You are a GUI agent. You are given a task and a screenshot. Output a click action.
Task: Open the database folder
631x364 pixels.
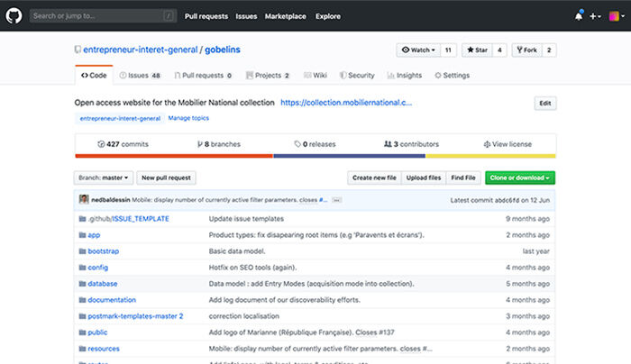tap(103, 284)
